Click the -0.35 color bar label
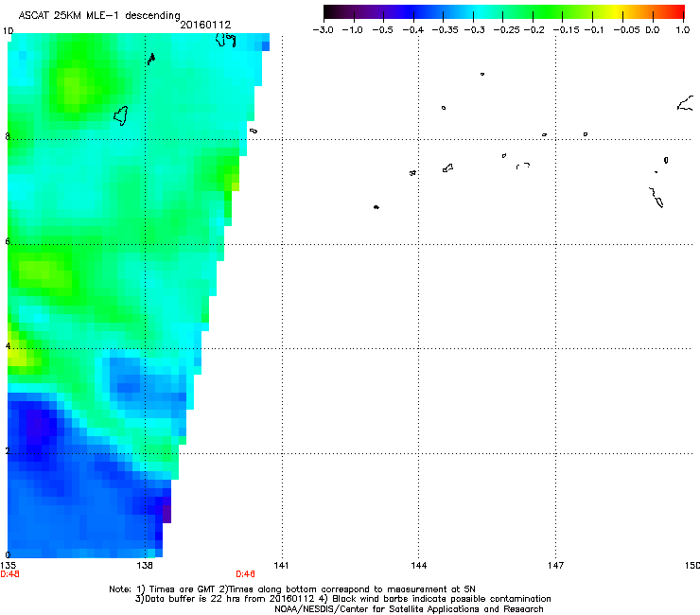700x615 pixels. (446, 30)
